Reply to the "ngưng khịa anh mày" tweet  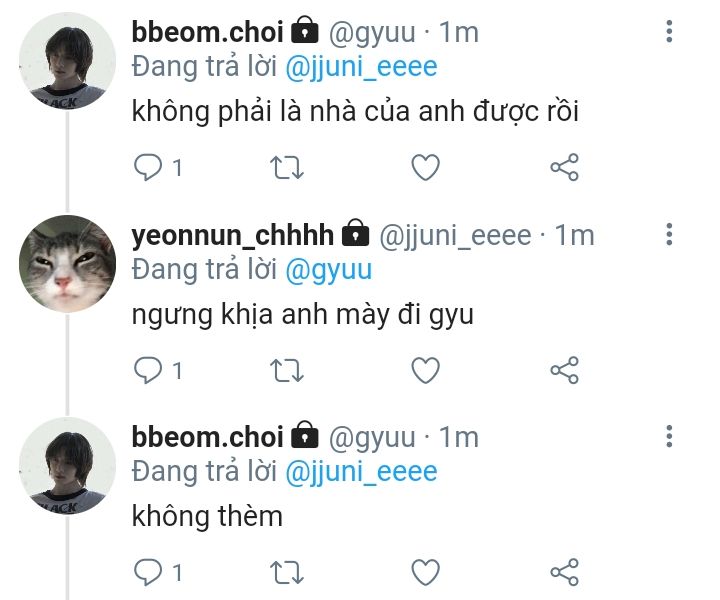point(148,370)
